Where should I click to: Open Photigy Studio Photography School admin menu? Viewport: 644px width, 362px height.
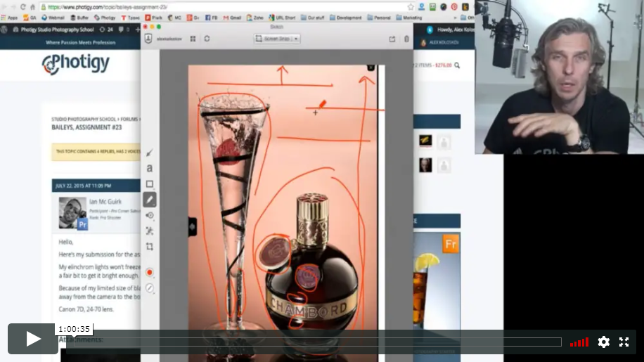click(x=53, y=30)
